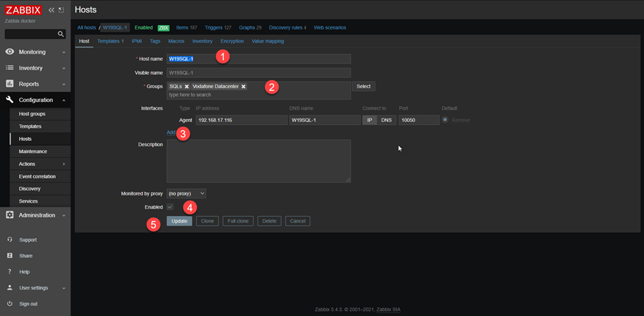Screen dimensions: 644x316
Task: Switch Connect to DNS
Action: pyautogui.click(x=387, y=120)
